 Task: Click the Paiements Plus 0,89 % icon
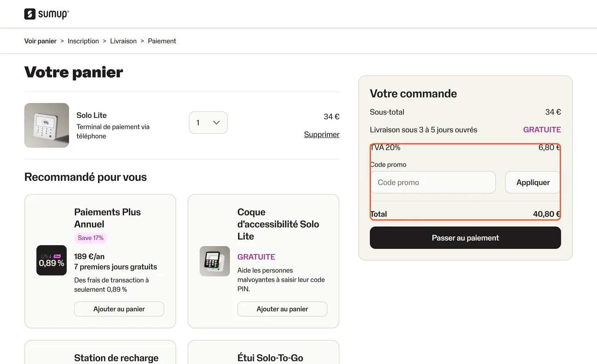coord(51,260)
